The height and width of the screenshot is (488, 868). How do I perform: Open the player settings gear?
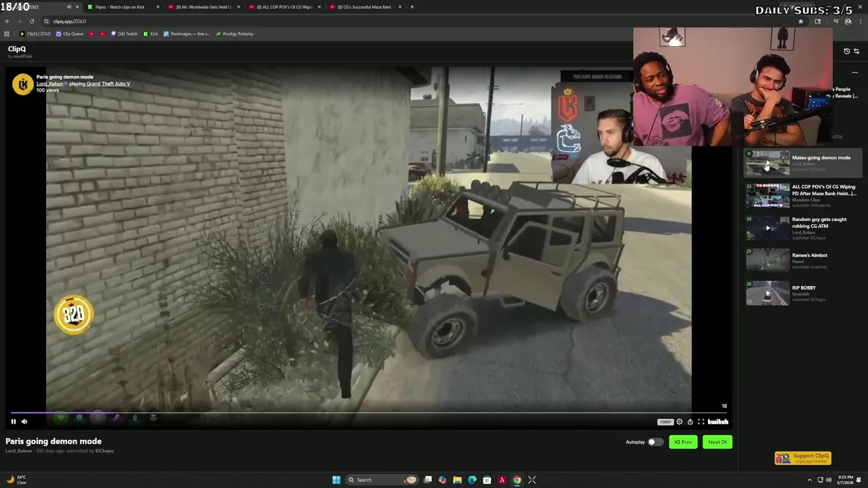pos(679,422)
